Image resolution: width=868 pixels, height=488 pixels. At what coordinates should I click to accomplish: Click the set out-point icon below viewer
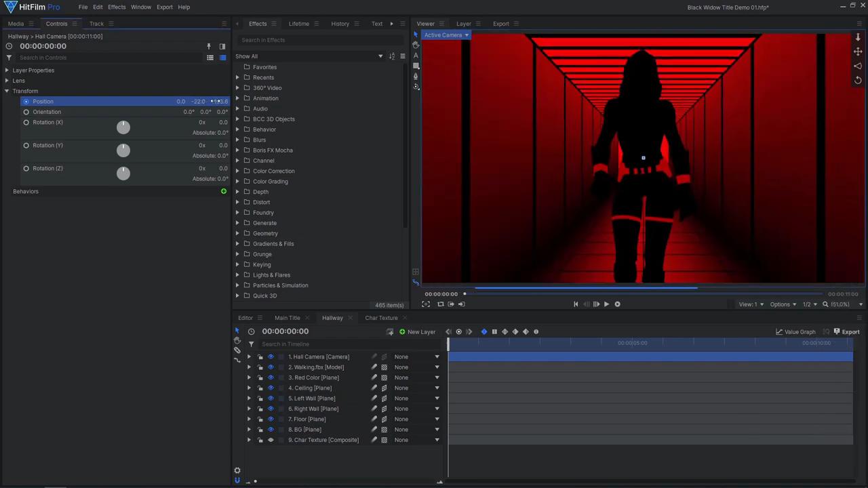click(x=462, y=304)
